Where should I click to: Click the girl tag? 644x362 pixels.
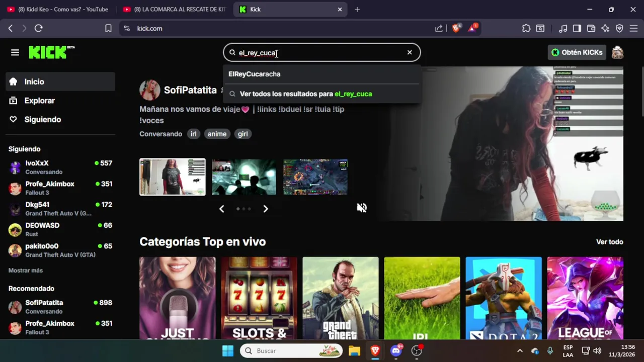[243, 134]
